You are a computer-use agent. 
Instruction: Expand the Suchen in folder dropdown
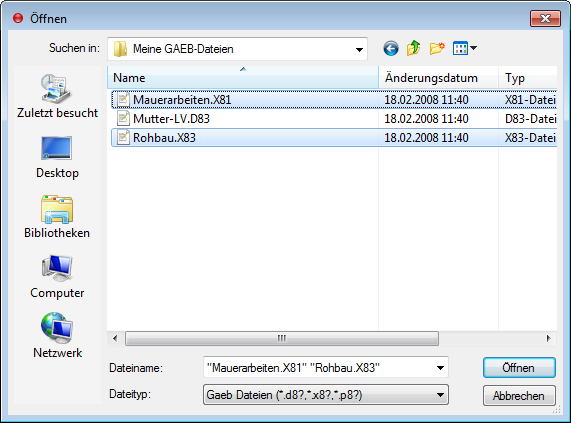click(x=359, y=49)
